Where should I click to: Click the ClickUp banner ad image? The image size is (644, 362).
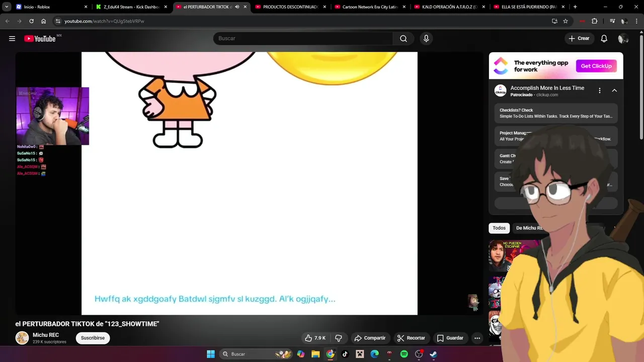(x=556, y=66)
